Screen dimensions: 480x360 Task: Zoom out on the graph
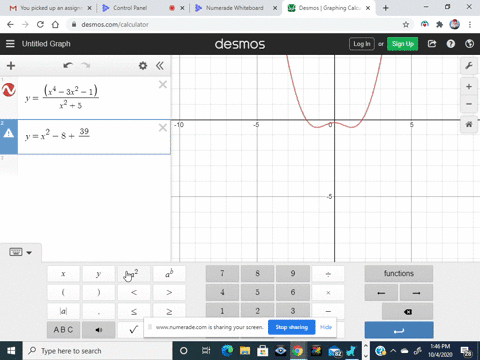click(469, 104)
